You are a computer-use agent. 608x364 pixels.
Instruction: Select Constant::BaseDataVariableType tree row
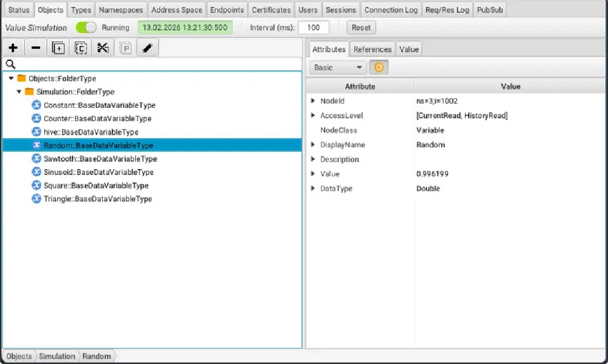coord(152,105)
